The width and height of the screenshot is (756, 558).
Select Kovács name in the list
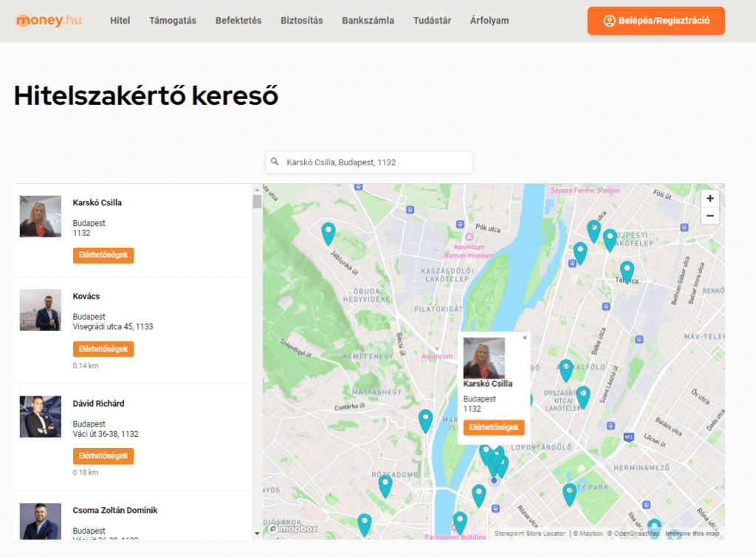tap(86, 297)
